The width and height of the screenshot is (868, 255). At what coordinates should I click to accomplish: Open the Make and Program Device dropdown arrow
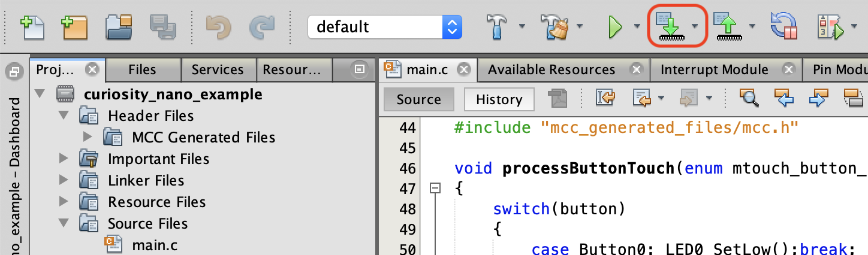pos(694,26)
